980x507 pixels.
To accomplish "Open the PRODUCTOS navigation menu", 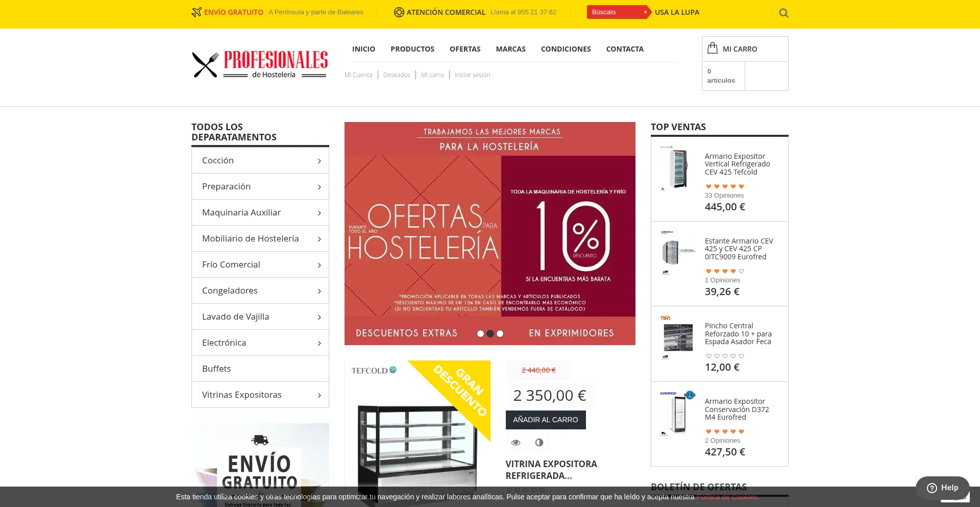I will point(412,49).
